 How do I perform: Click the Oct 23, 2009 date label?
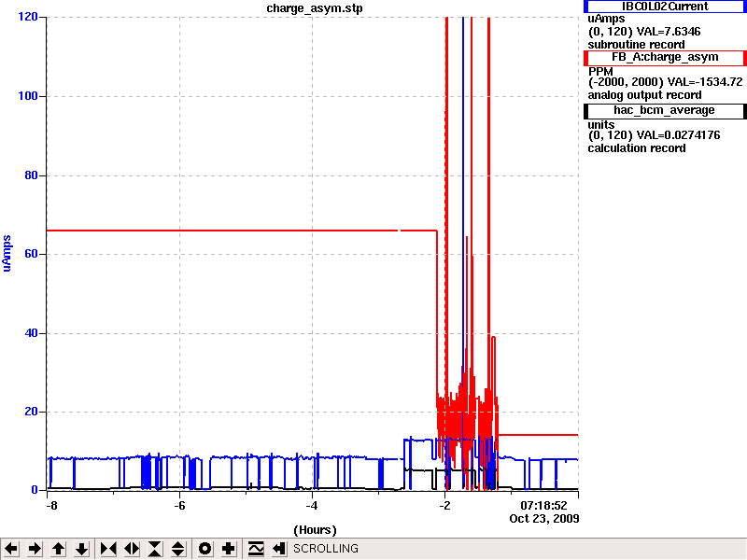click(x=544, y=519)
